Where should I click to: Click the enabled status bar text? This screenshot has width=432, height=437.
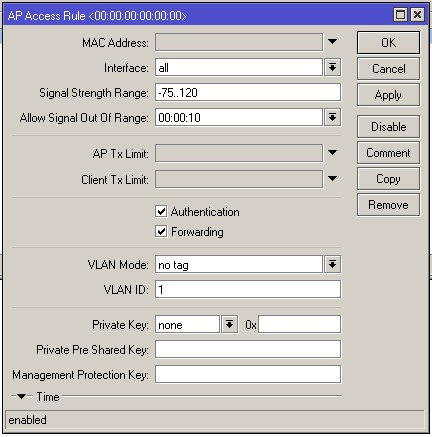coord(27,420)
